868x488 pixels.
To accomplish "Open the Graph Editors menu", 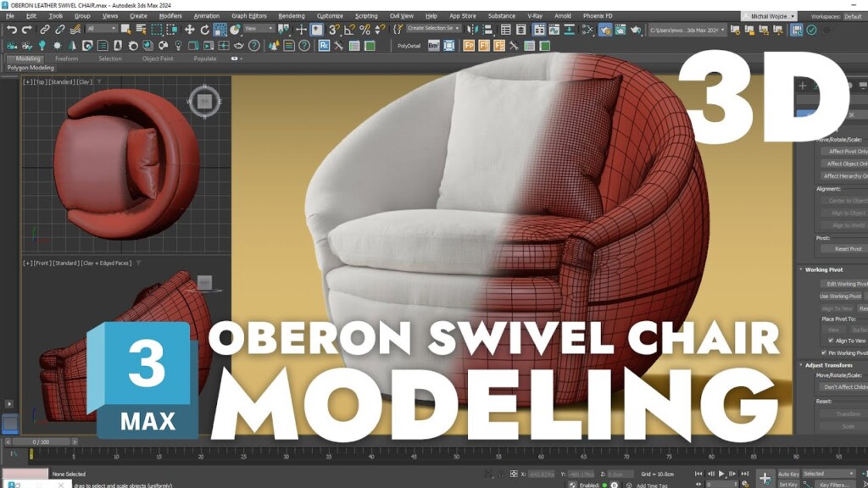I will click(x=249, y=16).
